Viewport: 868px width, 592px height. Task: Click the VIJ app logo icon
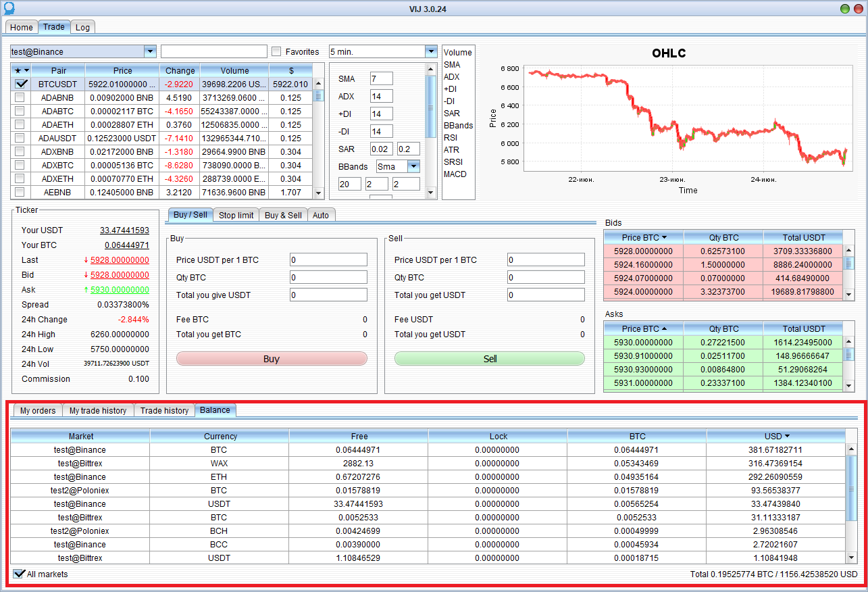click(x=8, y=9)
